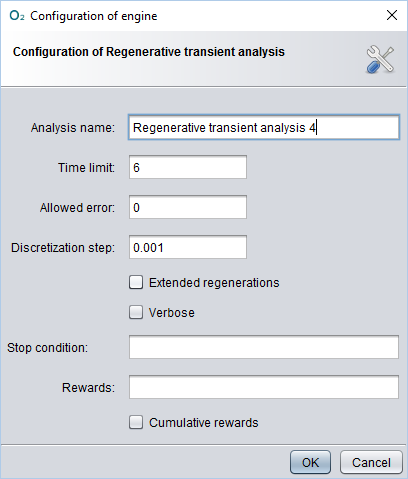The image size is (408, 479).
Task: Click the "Time limit:" label text
Action: click(x=86, y=168)
